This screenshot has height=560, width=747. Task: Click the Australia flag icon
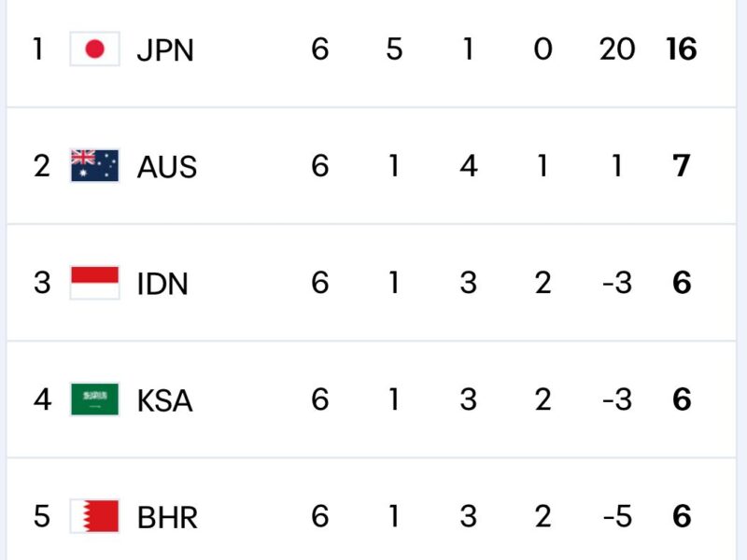(94, 166)
